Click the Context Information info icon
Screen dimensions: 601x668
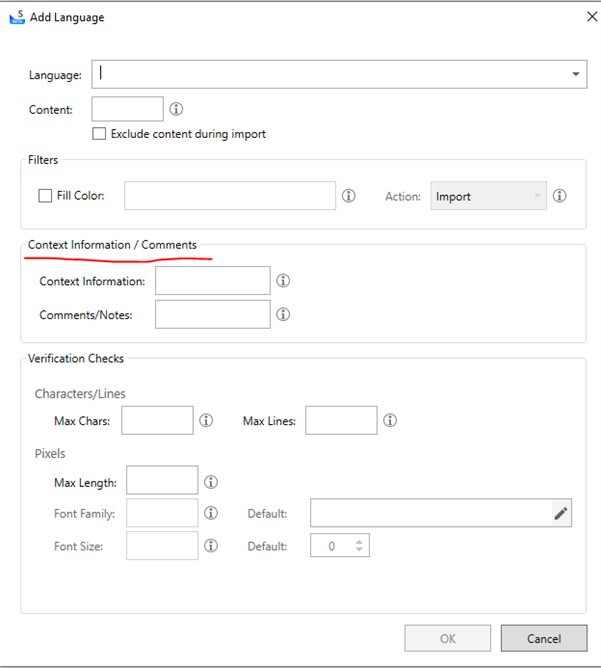(x=283, y=280)
